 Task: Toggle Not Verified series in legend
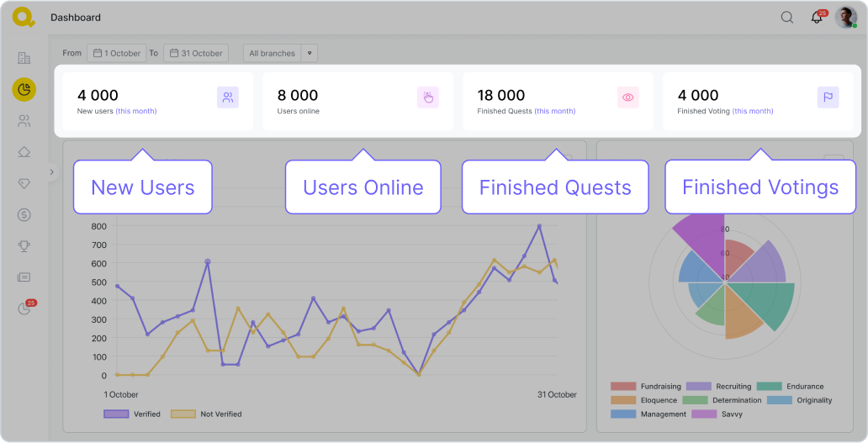click(206, 414)
